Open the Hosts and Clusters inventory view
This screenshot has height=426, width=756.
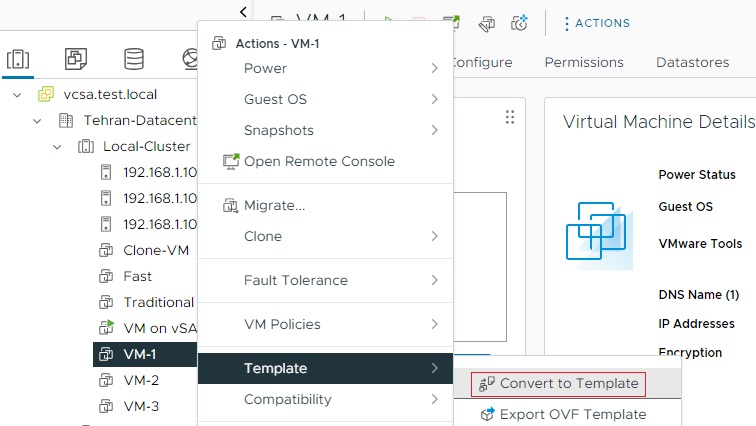pos(17,59)
